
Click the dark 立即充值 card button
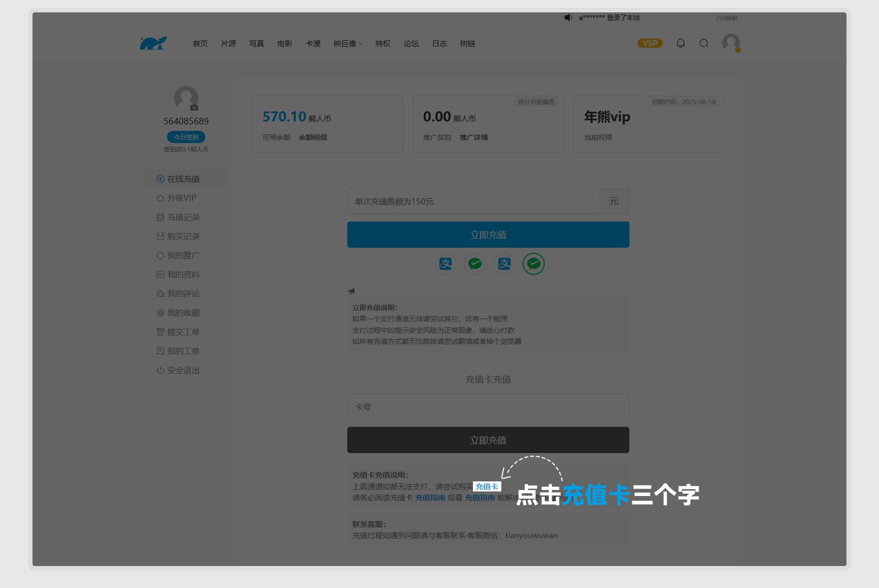coord(488,440)
